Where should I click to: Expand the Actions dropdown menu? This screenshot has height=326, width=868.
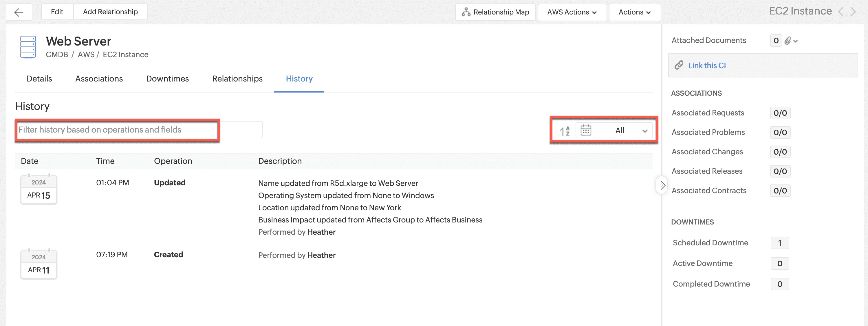click(x=634, y=12)
